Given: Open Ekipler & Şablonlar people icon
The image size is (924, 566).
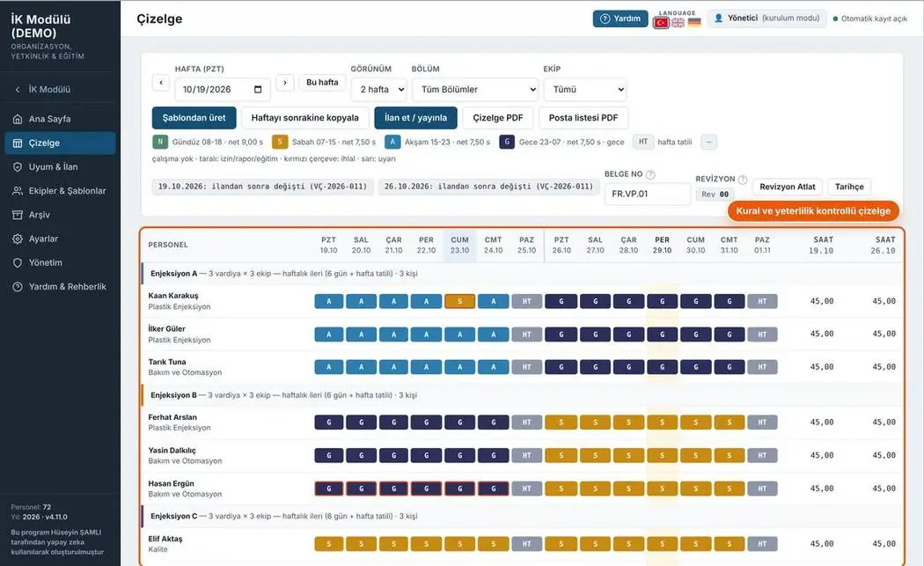Looking at the screenshot, I should click(18, 191).
